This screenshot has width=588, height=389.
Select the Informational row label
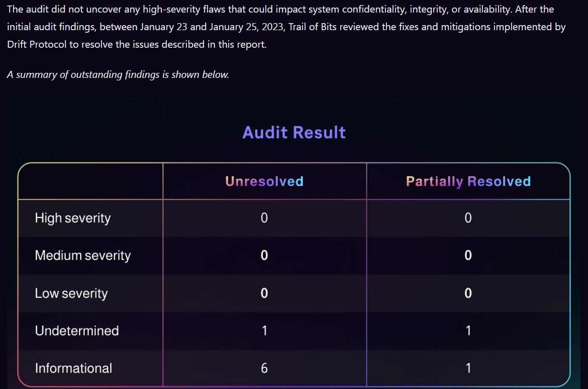click(73, 368)
